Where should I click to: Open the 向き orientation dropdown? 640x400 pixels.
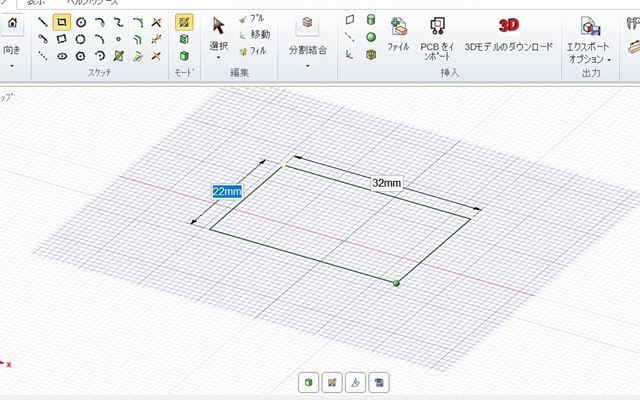(x=12, y=65)
